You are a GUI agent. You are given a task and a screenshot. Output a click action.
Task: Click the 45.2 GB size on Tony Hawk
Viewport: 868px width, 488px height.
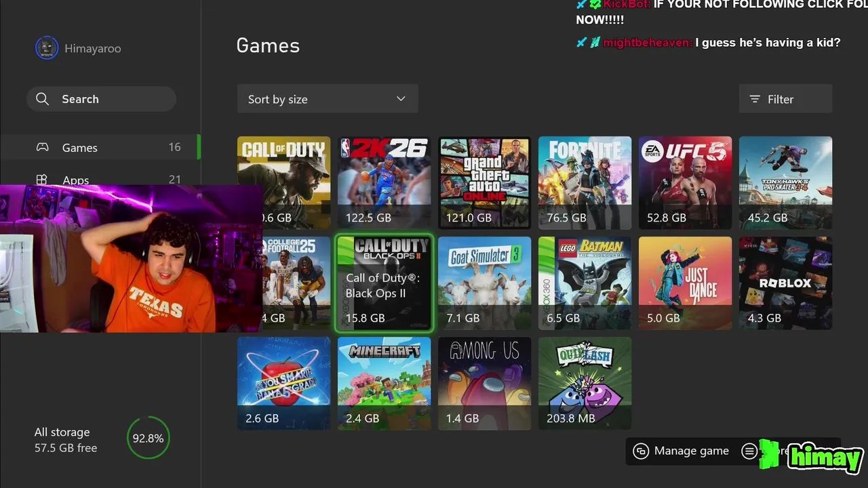pos(767,218)
